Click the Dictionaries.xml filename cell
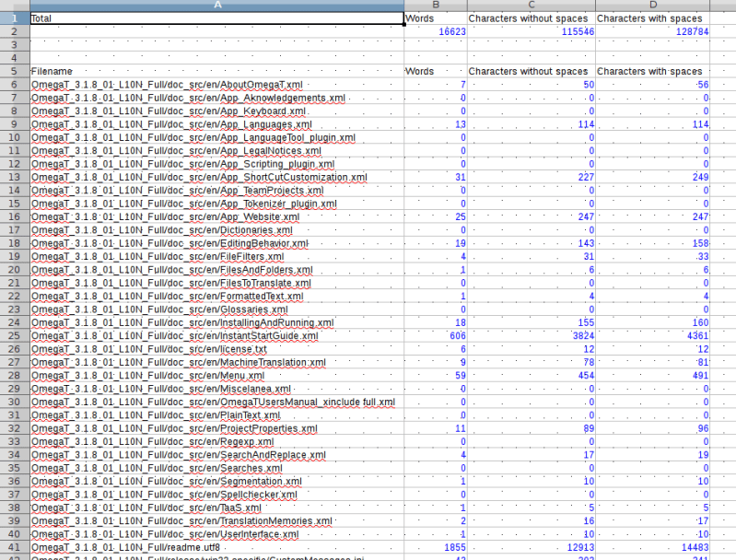Viewport: 736px width, 560px height. (216, 230)
